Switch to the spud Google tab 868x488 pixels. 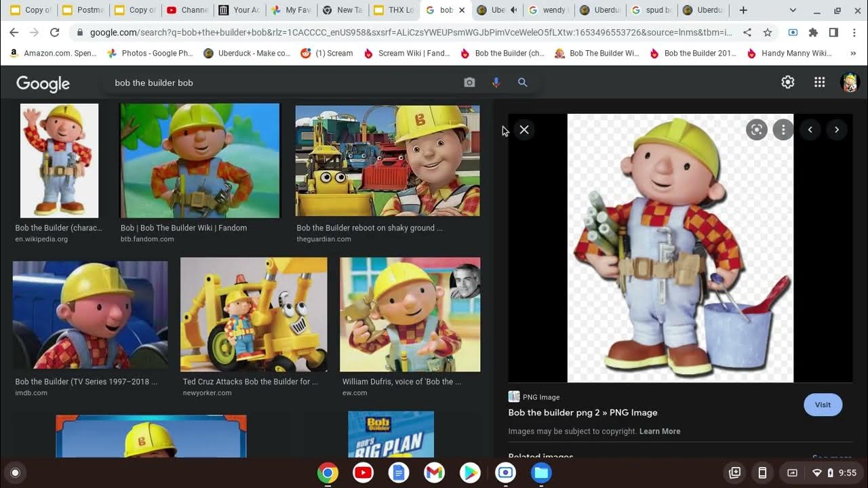click(x=651, y=10)
